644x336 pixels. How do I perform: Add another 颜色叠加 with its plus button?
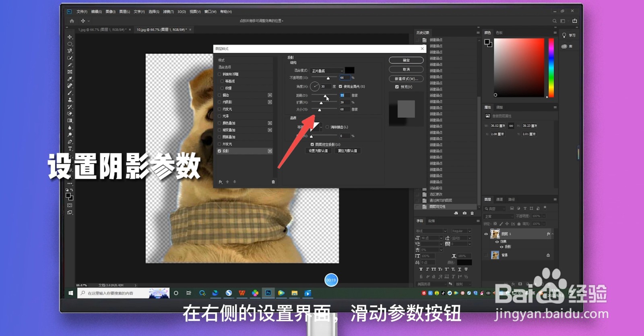pyautogui.click(x=270, y=123)
